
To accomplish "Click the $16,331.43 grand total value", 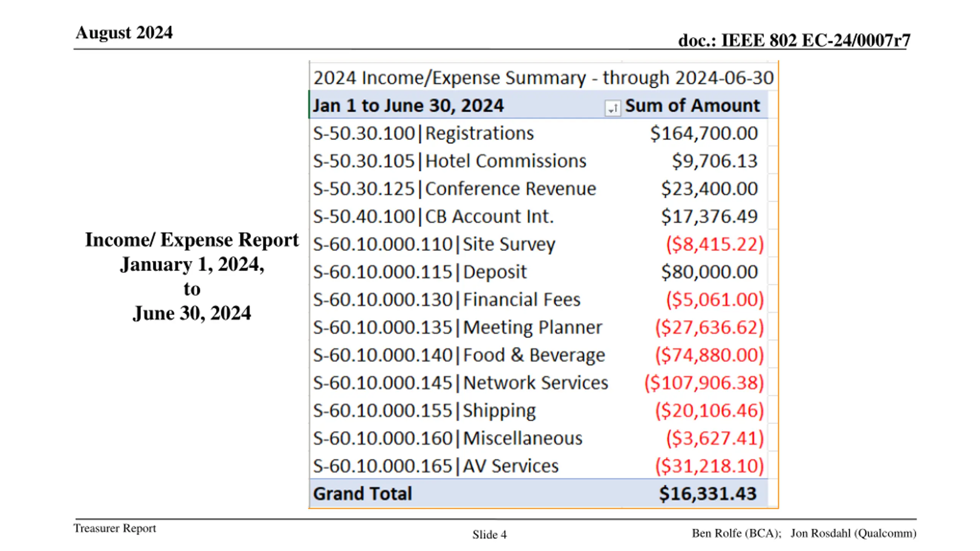I will pos(707,494).
